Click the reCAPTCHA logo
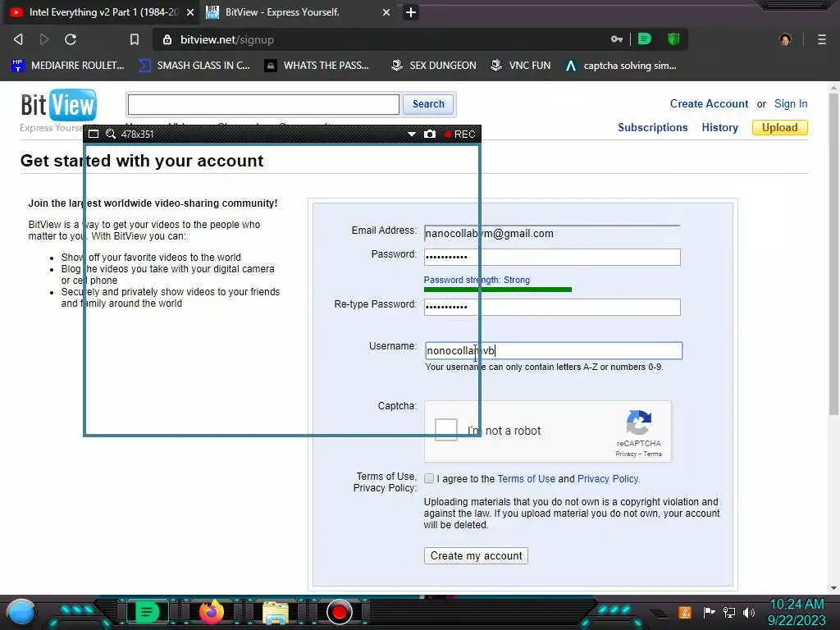 638,422
